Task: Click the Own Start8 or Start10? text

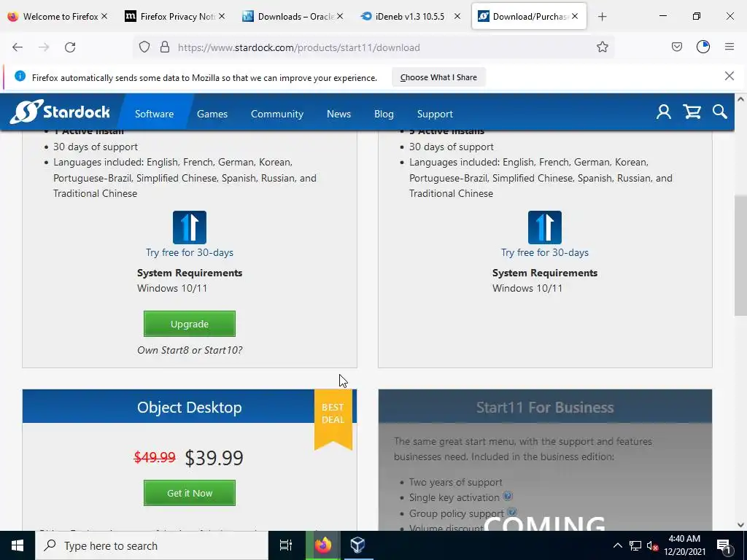Action: coord(190,350)
